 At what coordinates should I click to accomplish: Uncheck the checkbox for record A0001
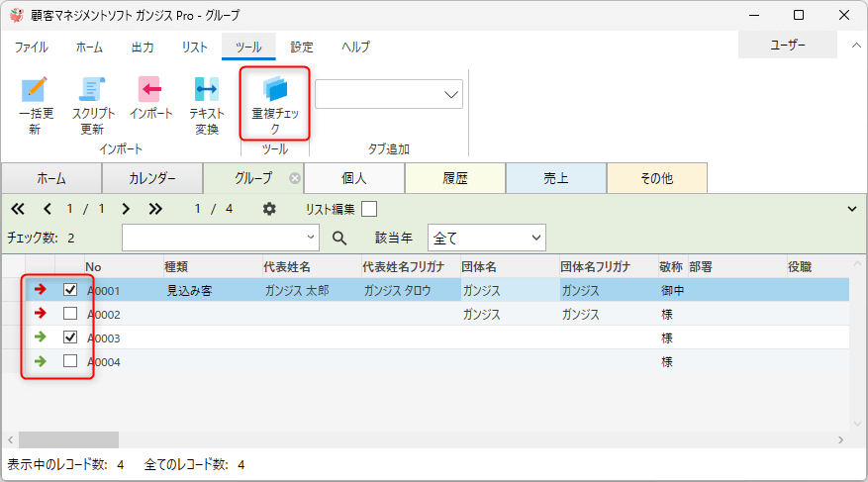70,290
